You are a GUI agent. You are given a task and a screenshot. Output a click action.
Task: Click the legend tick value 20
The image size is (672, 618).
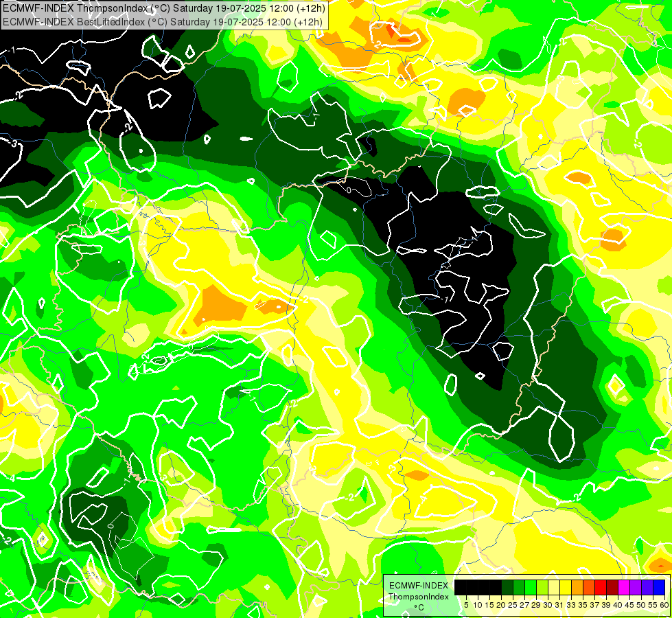(501, 605)
